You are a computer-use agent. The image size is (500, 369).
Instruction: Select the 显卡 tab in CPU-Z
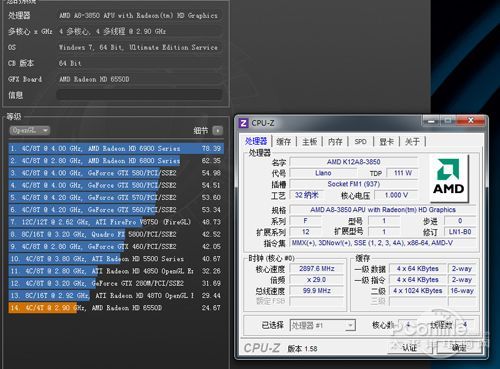click(386, 142)
